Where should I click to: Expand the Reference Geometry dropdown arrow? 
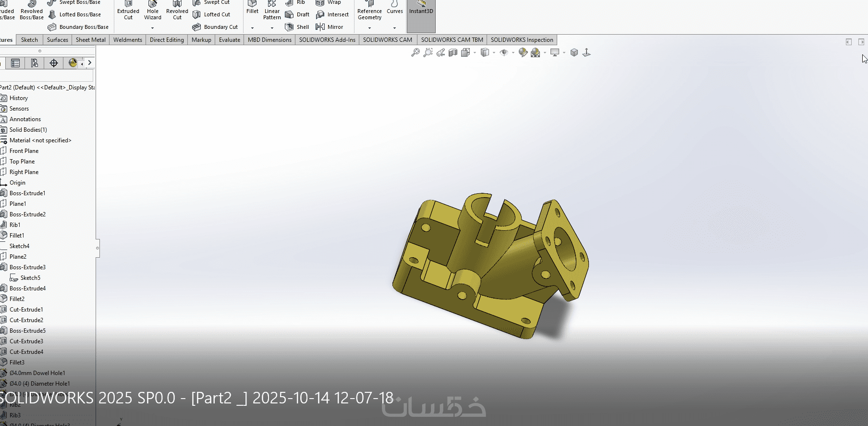click(x=369, y=28)
